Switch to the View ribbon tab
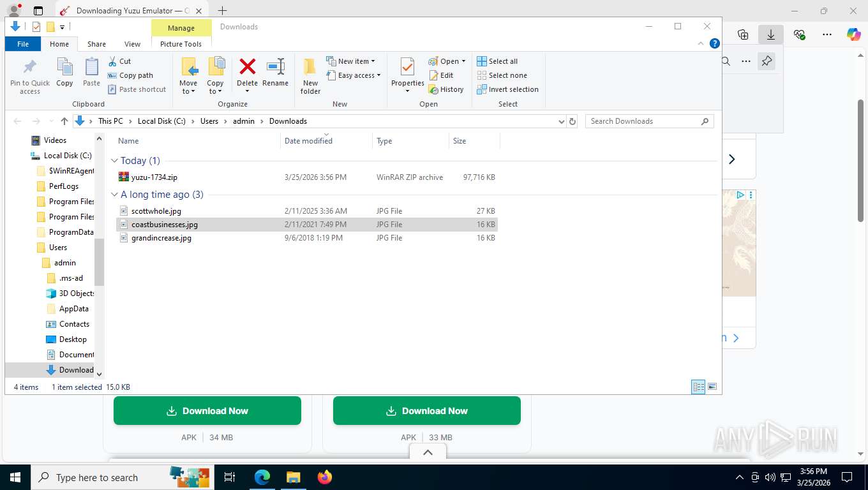 [x=132, y=44]
